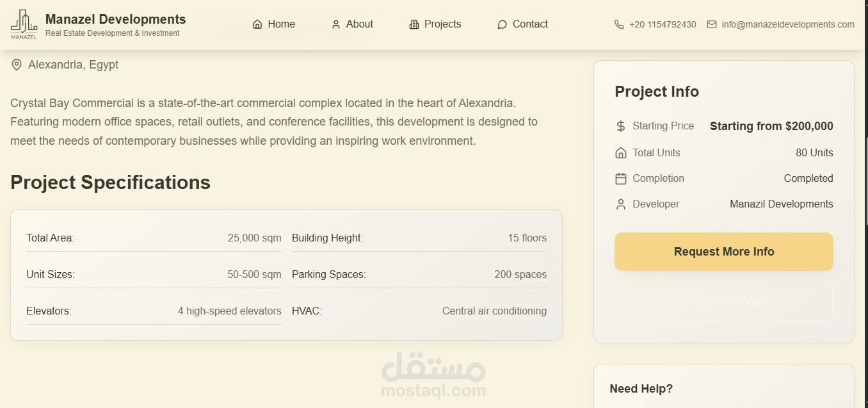
Task: Open the Home navigation menu item
Action: point(281,24)
